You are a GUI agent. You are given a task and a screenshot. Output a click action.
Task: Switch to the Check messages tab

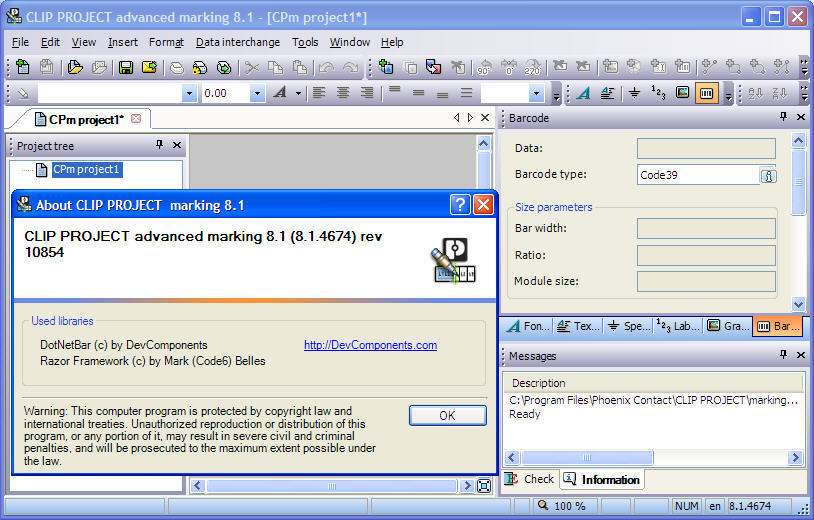(530, 479)
